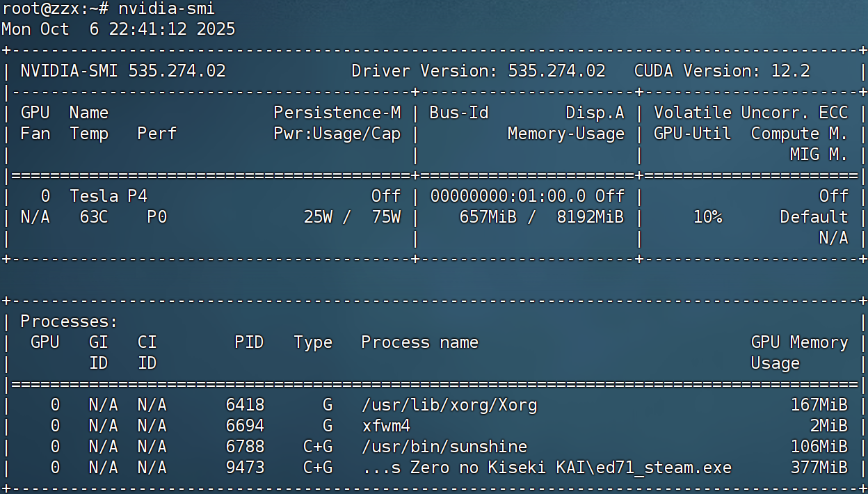
Task: Click the /usr/lib/xorg/Xorg process name
Action: (449, 405)
